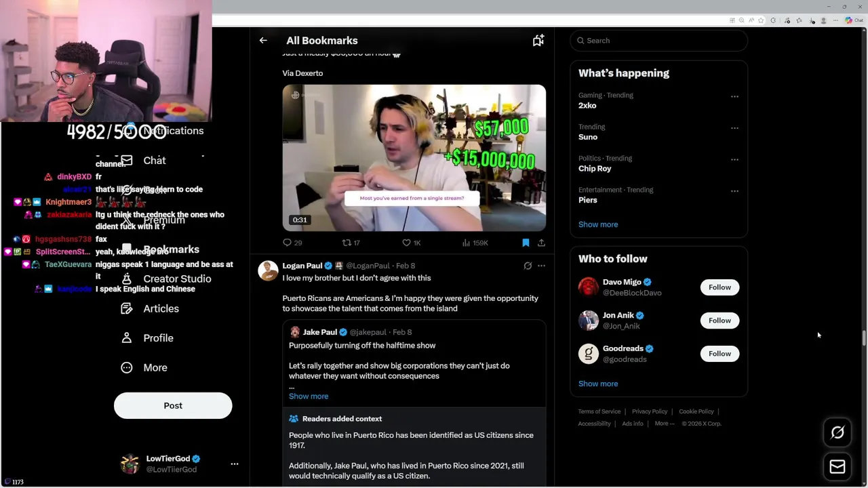This screenshot has height=488, width=868.
Task: Open the 2xko trending topic
Action: click(587, 106)
